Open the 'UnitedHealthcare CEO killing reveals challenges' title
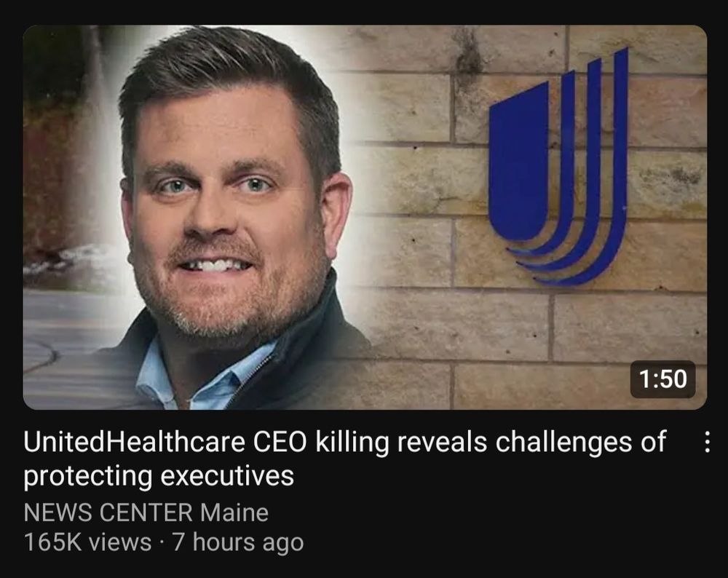 click(344, 458)
